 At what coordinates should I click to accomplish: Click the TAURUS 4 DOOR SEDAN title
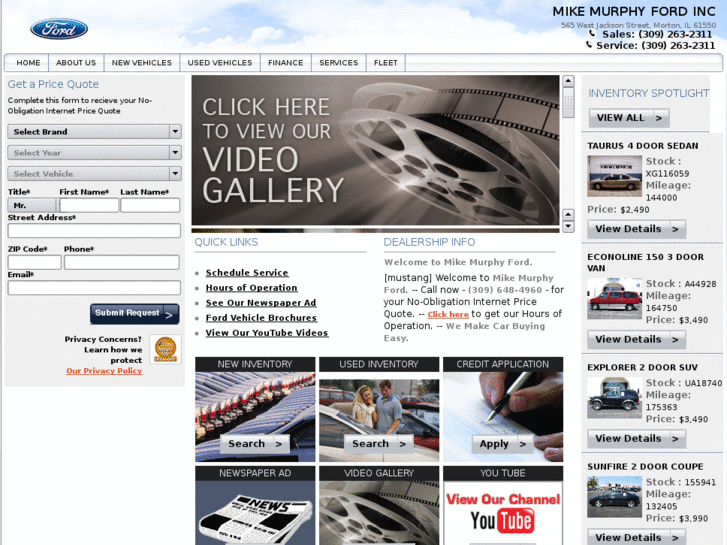coord(643,146)
